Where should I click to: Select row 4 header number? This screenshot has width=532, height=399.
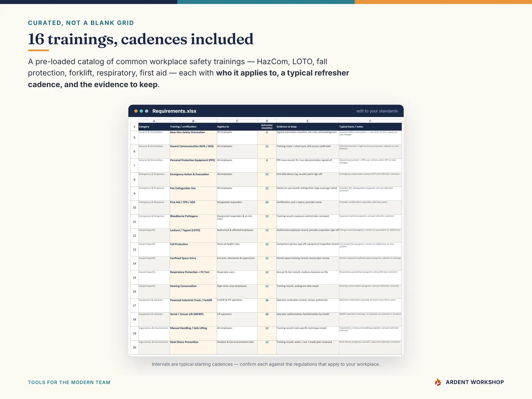134,127
